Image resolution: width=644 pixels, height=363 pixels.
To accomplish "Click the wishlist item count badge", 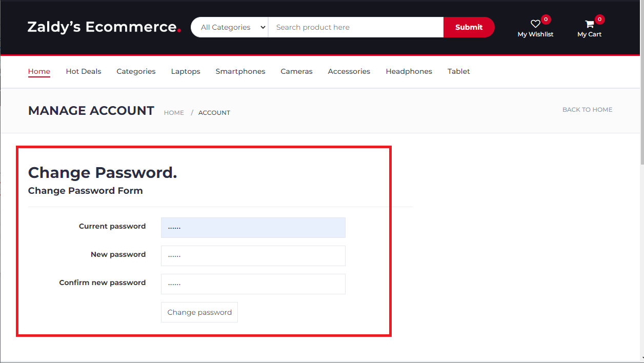I will click(x=545, y=19).
